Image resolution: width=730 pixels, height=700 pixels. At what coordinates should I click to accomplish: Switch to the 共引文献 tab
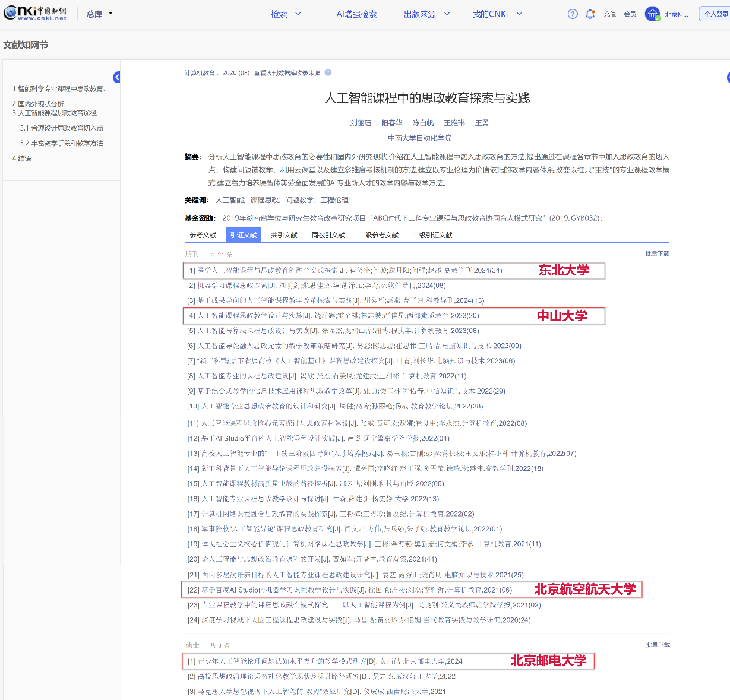tap(284, 235)
